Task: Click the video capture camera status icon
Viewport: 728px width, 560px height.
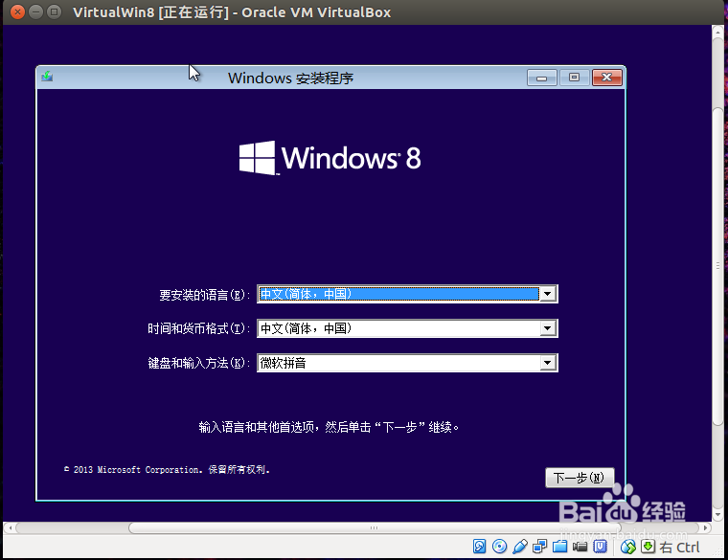Action: (x=580, y=547)
